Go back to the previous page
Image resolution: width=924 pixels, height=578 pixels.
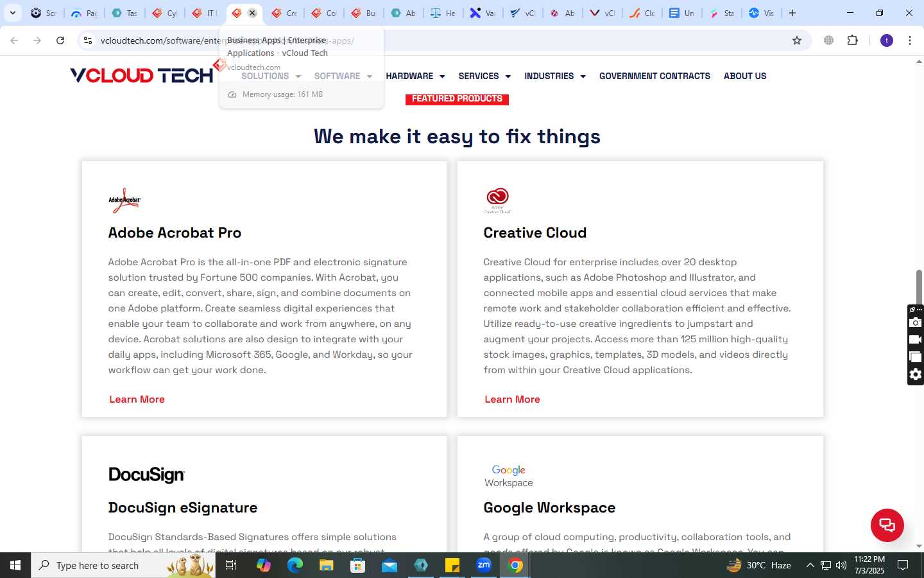click(x=14, y=40)
